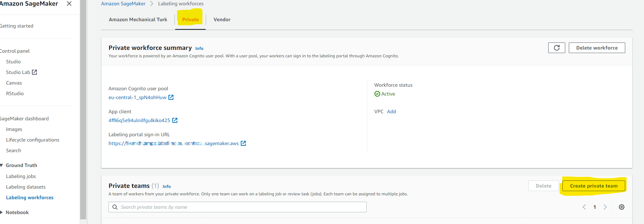Click the Workforce status label
The width and height of the screenshot is (644, 224).
coord(393,85)
